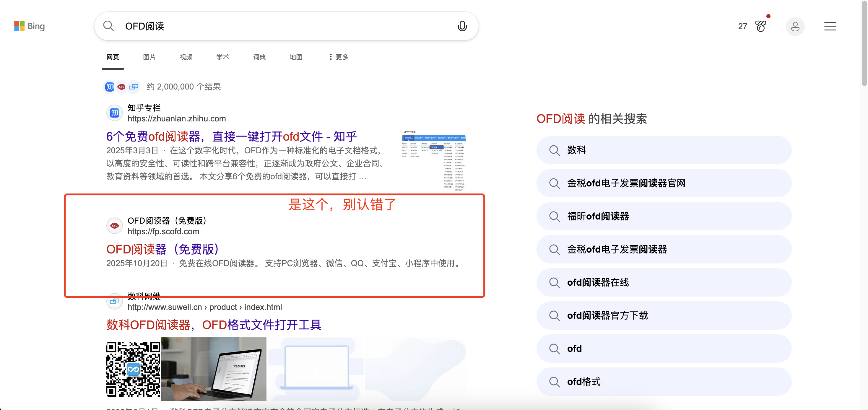
Task: Expand the 更多 dropdown
Action: pos(338,57)
